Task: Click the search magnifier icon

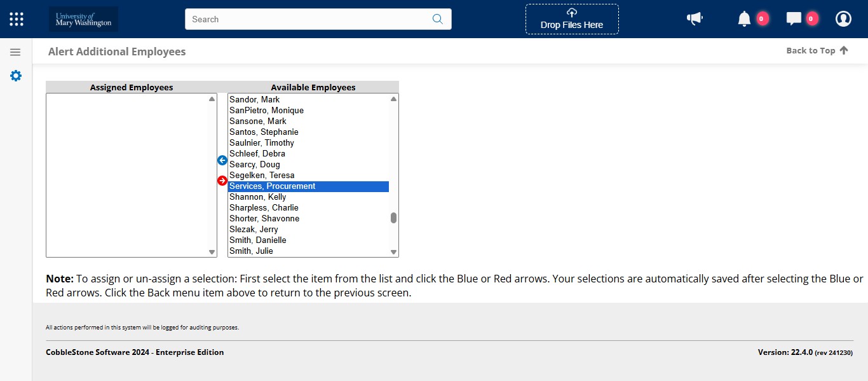Action: (437, 19)
